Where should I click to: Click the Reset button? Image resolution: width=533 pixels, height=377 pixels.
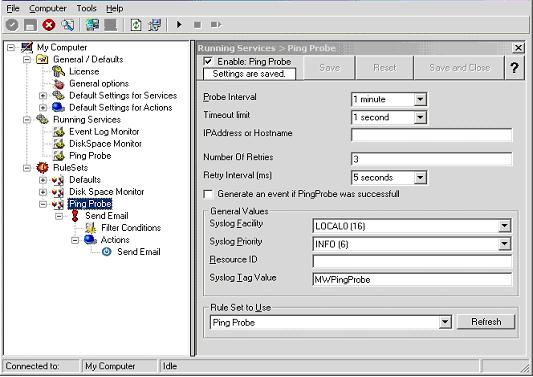pos(384,68)
